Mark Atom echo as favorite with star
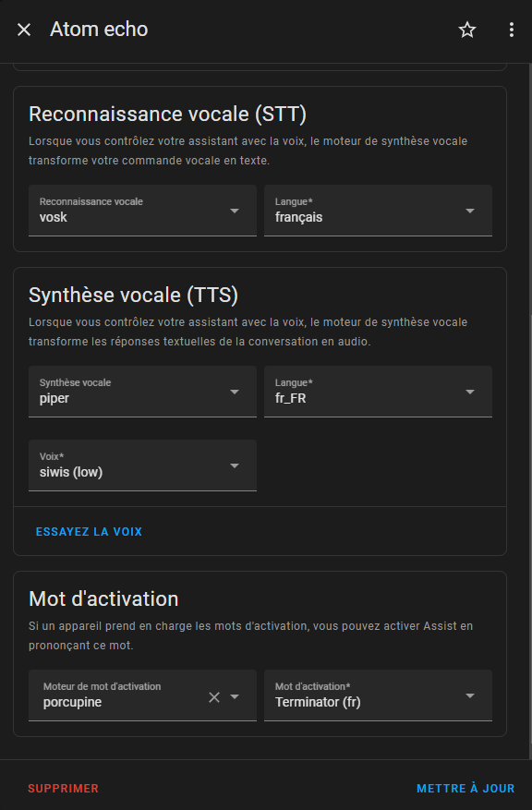The width and height of the screenshot is (532, 810). [467, 30]
